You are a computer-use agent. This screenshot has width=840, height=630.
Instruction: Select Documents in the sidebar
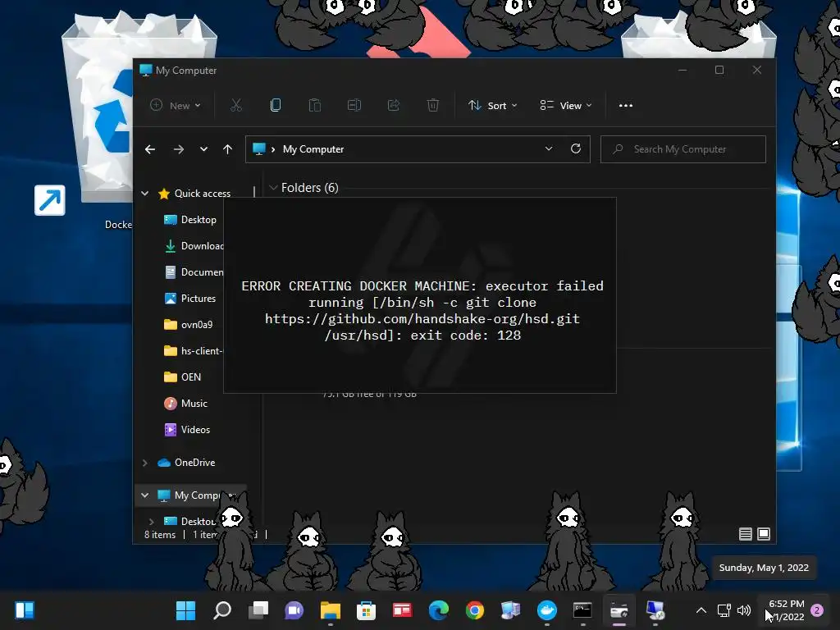point(194,272)
